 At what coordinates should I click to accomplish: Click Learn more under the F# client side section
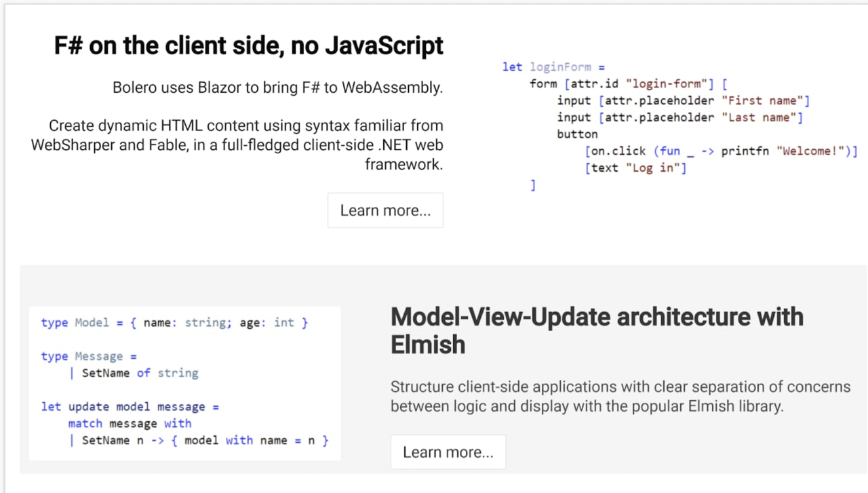(385, 210)
